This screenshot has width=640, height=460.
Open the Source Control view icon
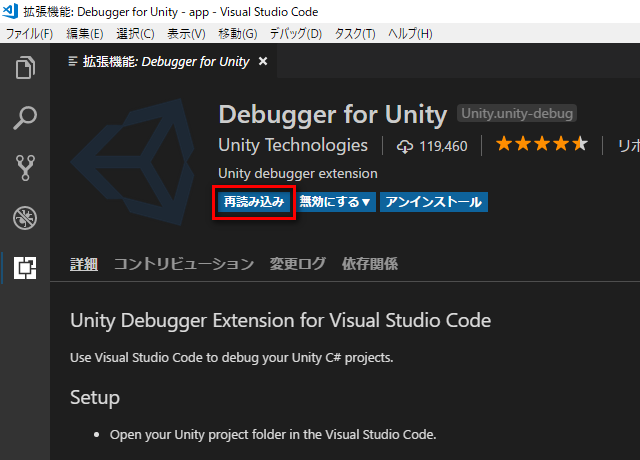pyautogui.click(x=25, y=167)
